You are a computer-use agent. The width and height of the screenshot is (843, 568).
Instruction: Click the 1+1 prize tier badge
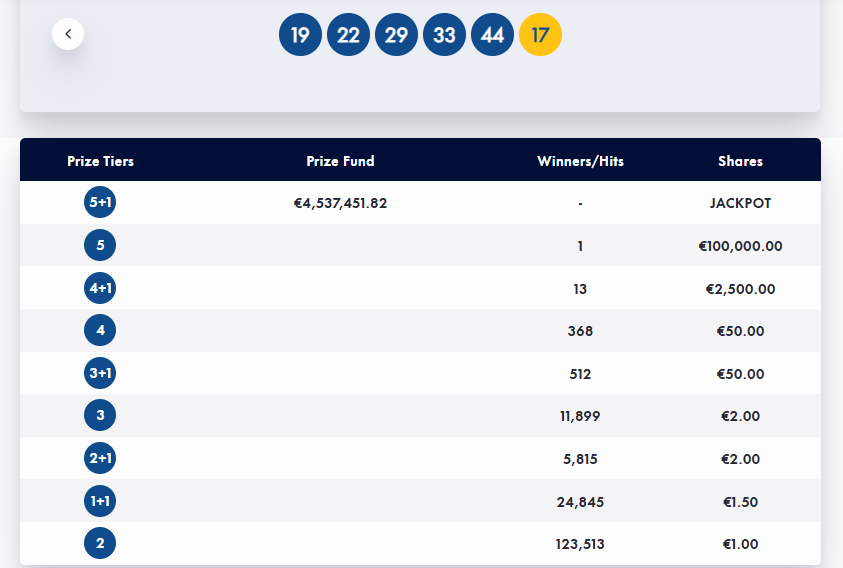pyautogui.click(x=100, y=501)
